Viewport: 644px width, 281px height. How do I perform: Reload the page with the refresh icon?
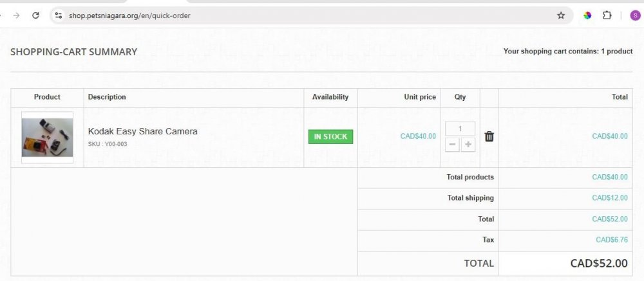coord(35,15)
